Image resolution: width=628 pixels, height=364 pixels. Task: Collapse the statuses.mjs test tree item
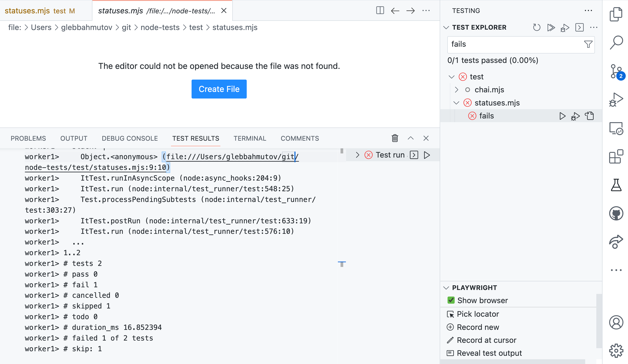pos(457,103)
